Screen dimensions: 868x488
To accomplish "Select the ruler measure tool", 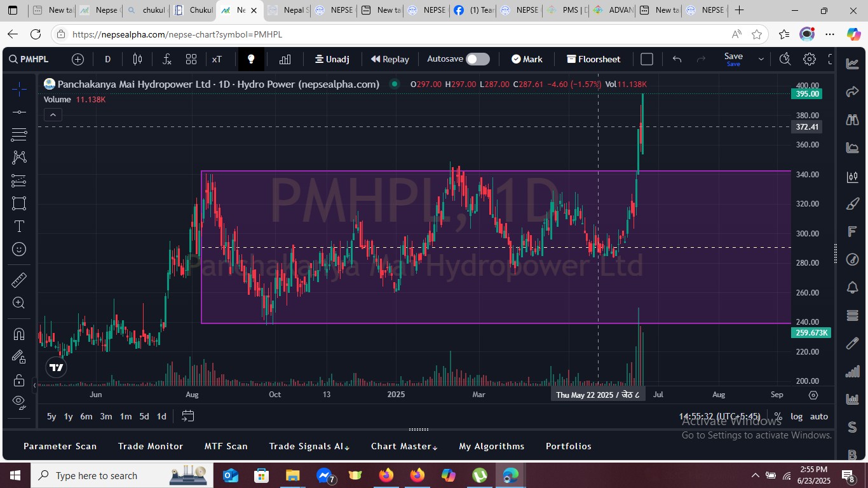I will 19,280.
